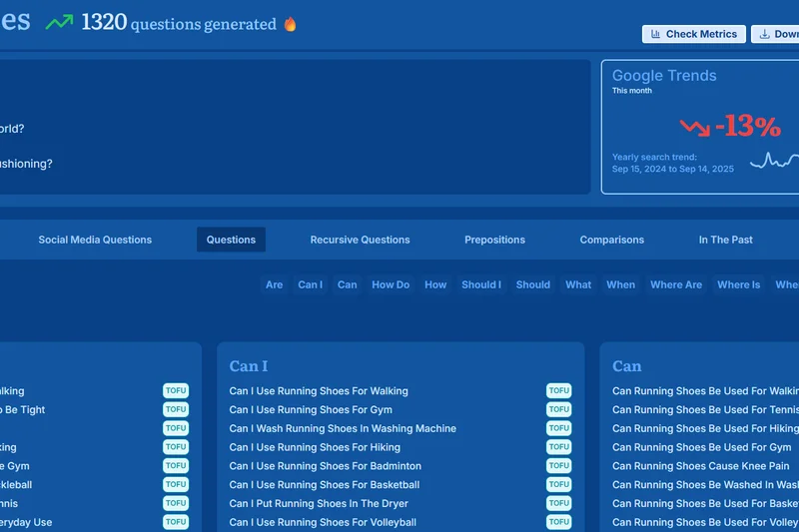The image size is (799, 532).
Task: Click TOFU badge beside Can I Put Running Shoes In The Dryer
Action: pos(559,504)
